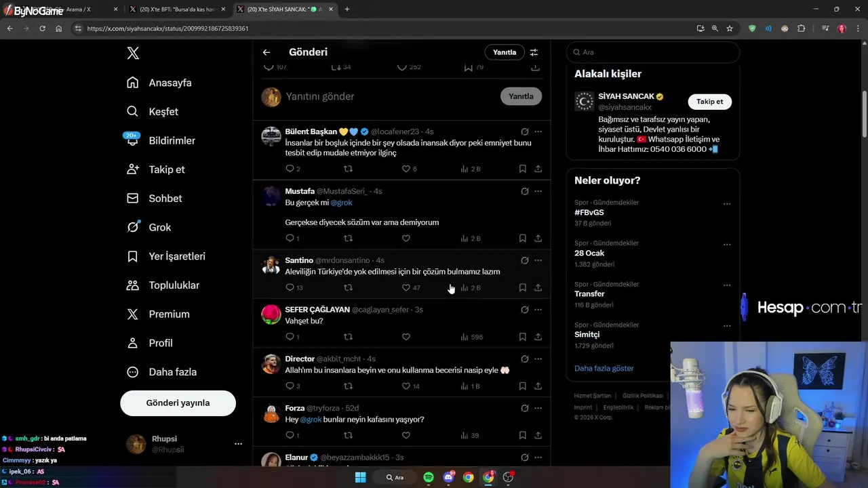Screen dimensions: 868x488
Task: Go back using the Gönderi arrow
Action: tap(267, 52)
